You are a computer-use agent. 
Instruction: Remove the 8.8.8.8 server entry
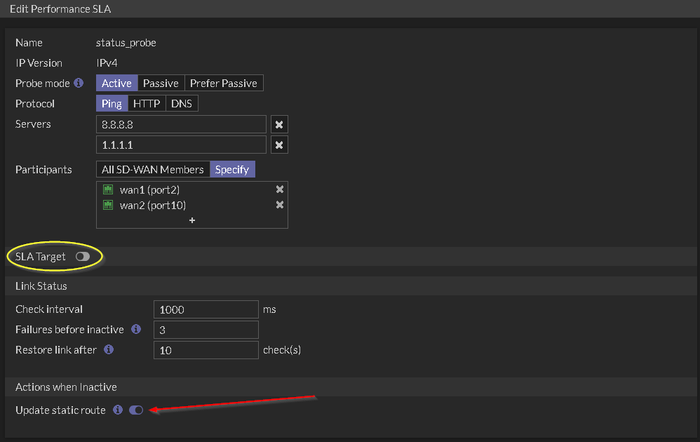[x=280, y=124]
